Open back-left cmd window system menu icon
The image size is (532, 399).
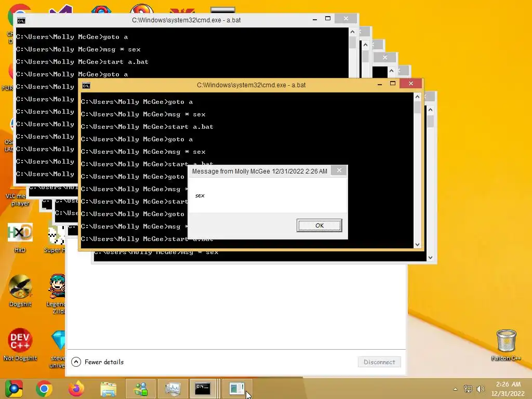point(21,21)
